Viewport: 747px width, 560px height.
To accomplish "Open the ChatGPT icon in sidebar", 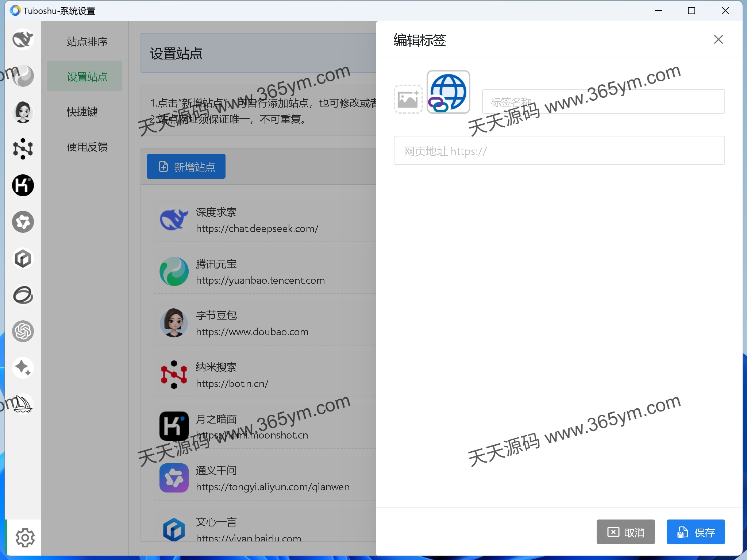I will tap(23, 331).
